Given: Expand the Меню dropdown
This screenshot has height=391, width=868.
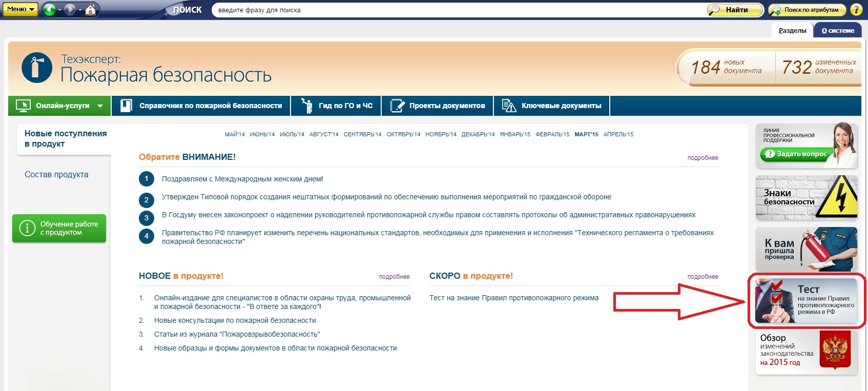Looking at the screenshot, I should tap(20, 9).
